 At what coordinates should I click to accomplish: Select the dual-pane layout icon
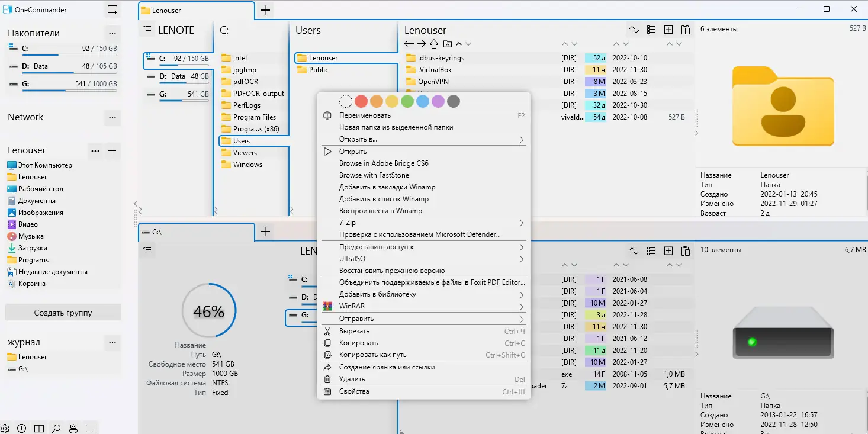pos(39,428)
